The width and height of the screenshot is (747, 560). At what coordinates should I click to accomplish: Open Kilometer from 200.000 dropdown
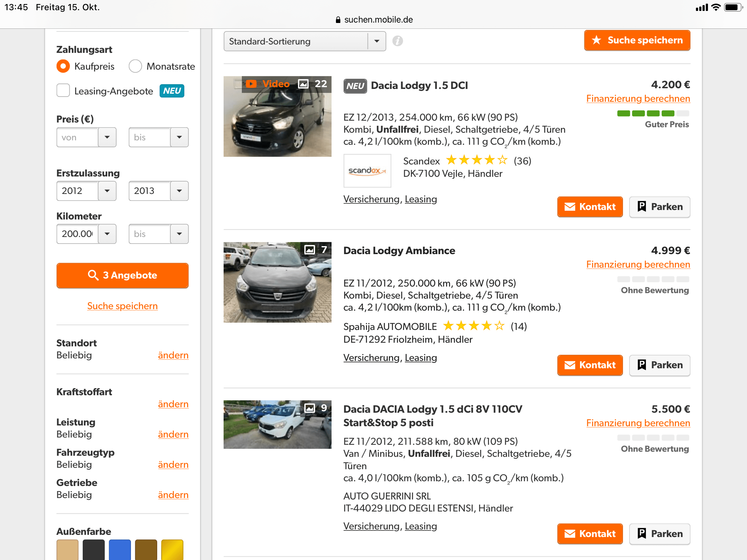[86, 234]
